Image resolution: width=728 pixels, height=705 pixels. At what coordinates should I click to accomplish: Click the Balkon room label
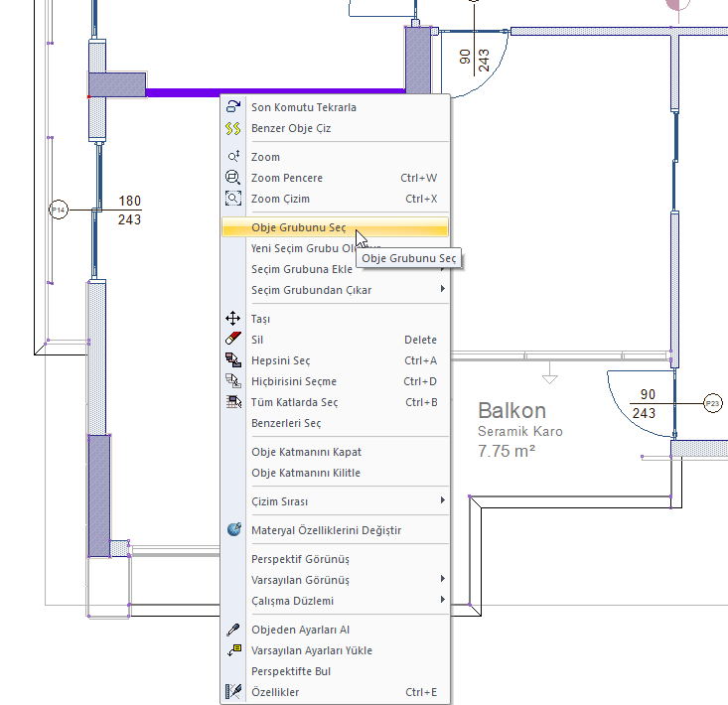[x=511, y=411]
